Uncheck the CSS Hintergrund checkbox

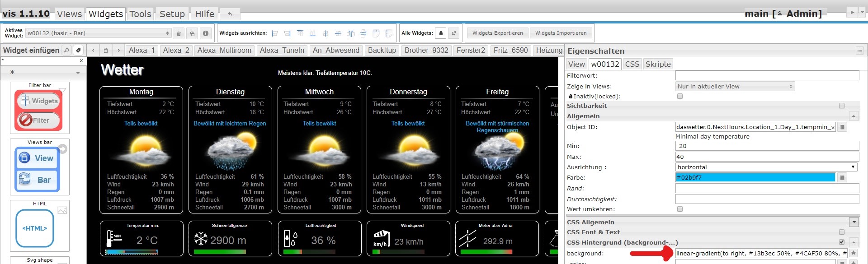click(841, 242)
